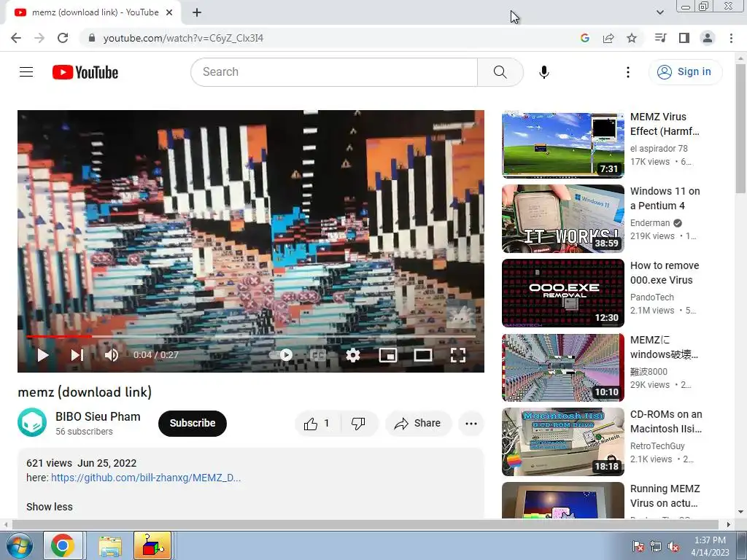Image resolution: width=747 pixels, height=560 pixels.
Task: Go back in browser history
Action: [16, 38]
